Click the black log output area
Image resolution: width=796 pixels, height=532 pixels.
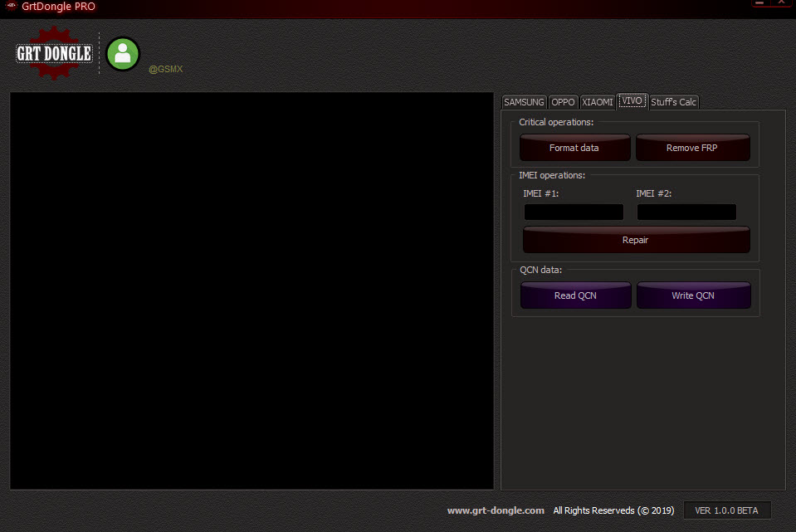click(251, 290)
